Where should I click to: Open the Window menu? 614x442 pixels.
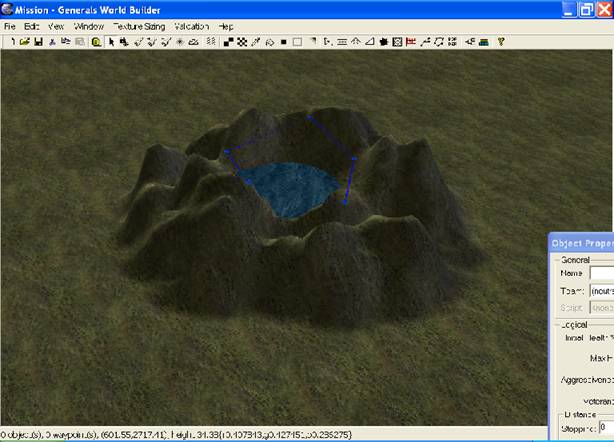[89, 27]
